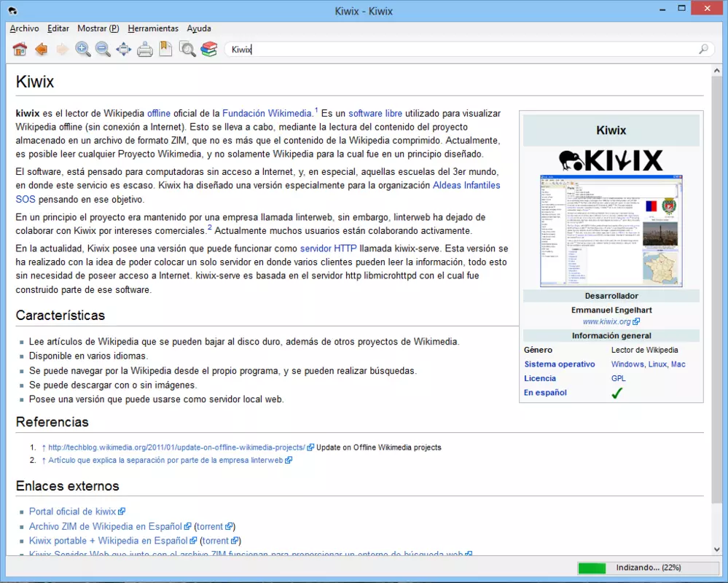This screenshot has height=583, width=728.
Task: Click the 'Licencia' infobox label link
Action: [539, 378]
